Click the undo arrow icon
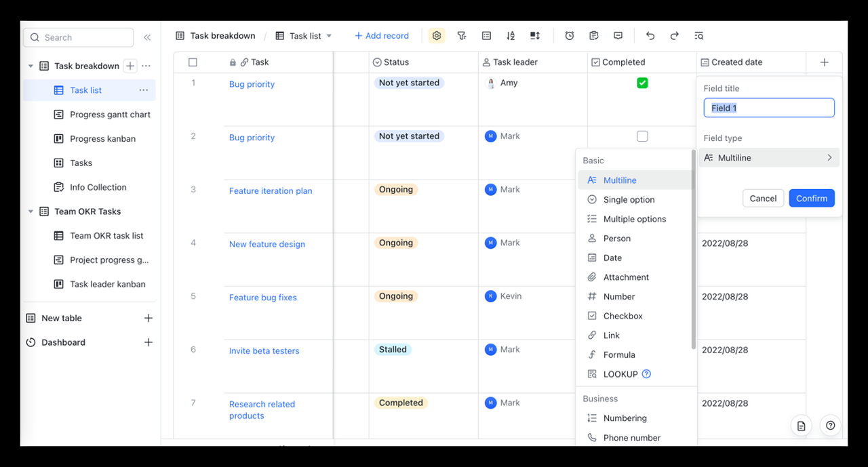 650,36
